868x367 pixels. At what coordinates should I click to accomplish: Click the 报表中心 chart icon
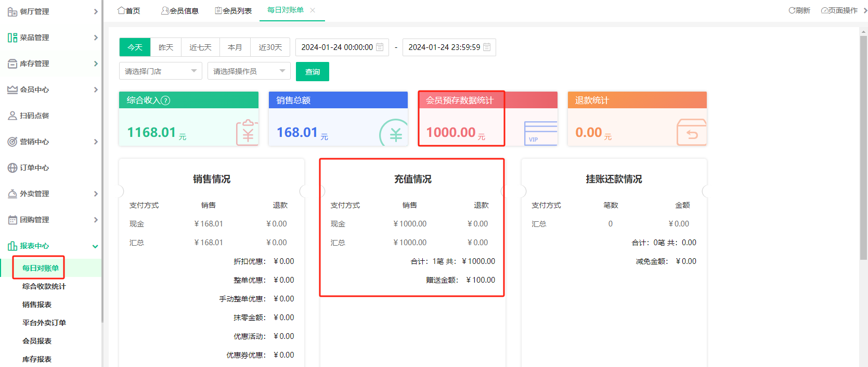tap(12, 246)
